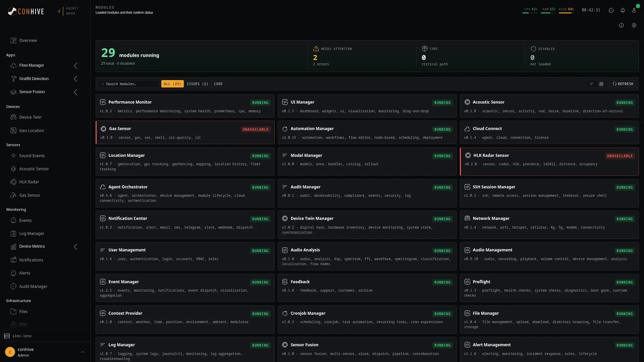Switch to grid view layout icon
644x362 pixels.
[x=601, y=84]
